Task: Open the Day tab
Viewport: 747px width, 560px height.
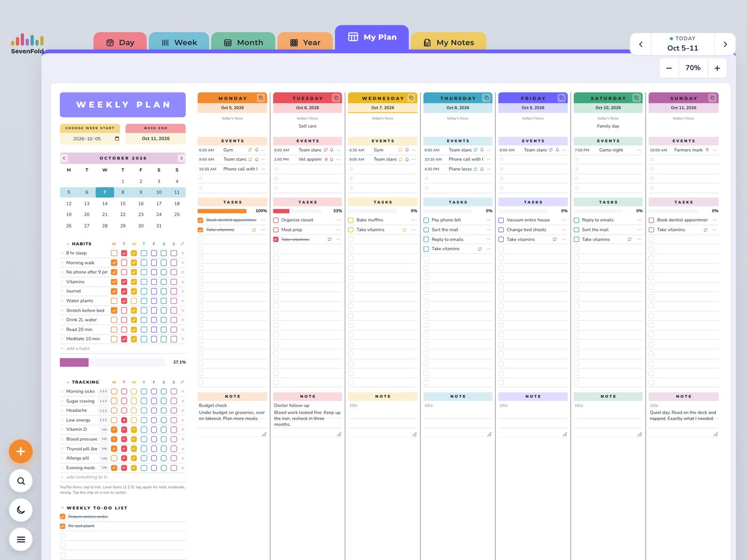Action: tap(120, 42)
